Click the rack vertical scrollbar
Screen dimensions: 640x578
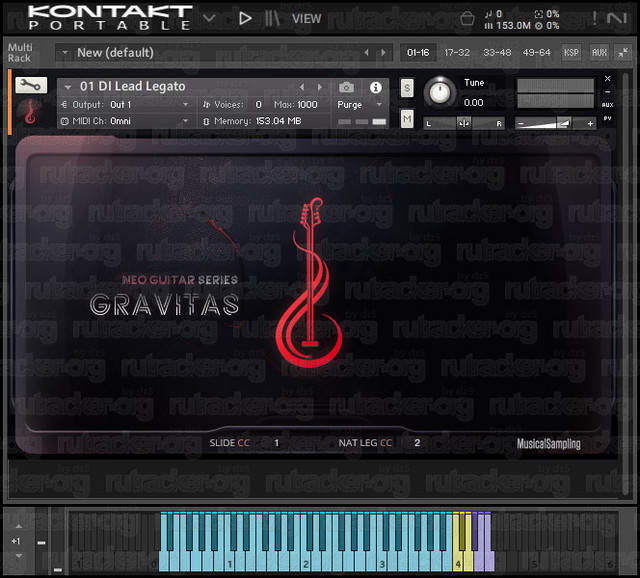pos(625,286)
